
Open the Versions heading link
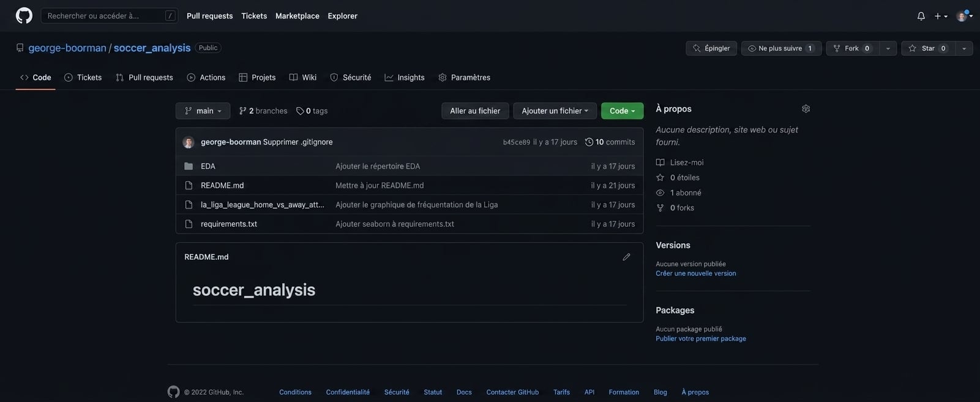click(x=673, y=245)
